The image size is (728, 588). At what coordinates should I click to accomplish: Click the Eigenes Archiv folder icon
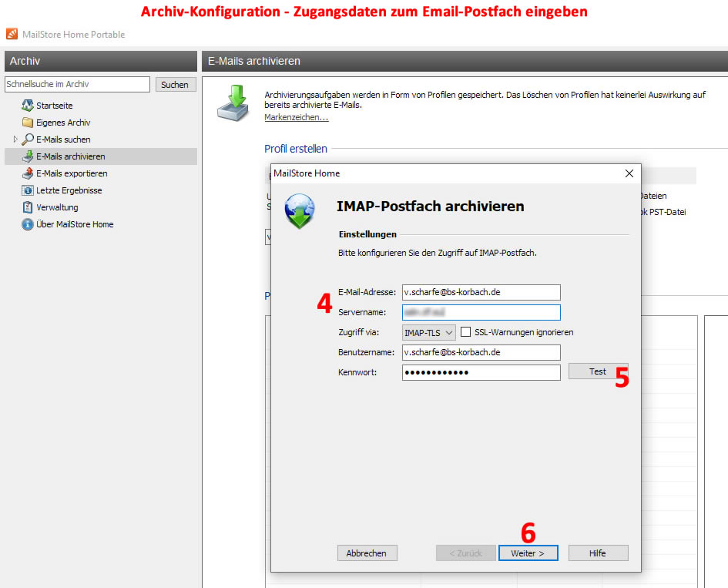(x=28, y=123)
